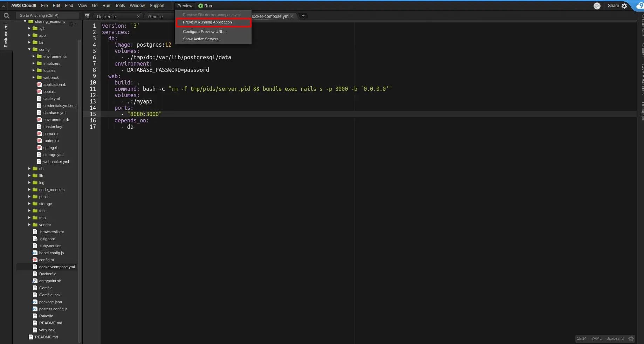This screenshot has width=644, height=344.
Task: Add a new tab with plus icon
Action: coord(303,16)
